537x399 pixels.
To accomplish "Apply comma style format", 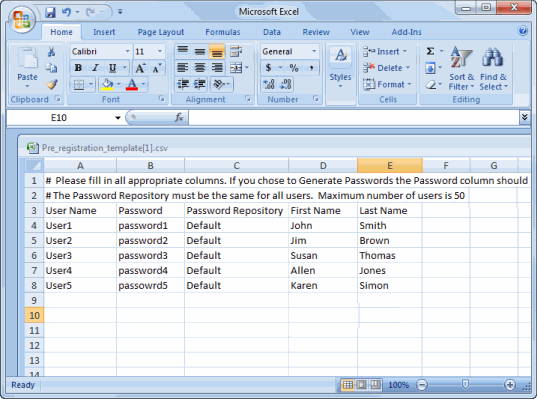I will (311, 67).
